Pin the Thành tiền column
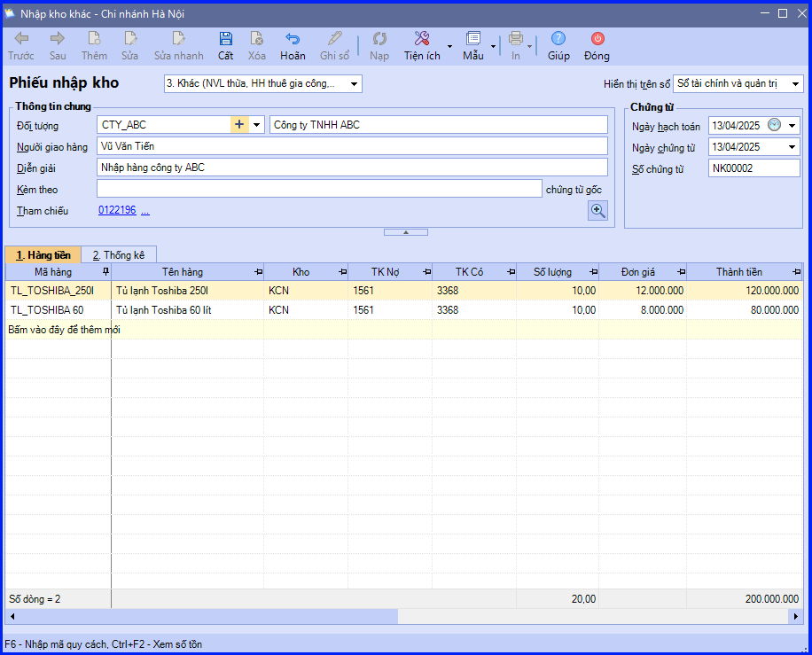The image size is (812, 655). 796,272
